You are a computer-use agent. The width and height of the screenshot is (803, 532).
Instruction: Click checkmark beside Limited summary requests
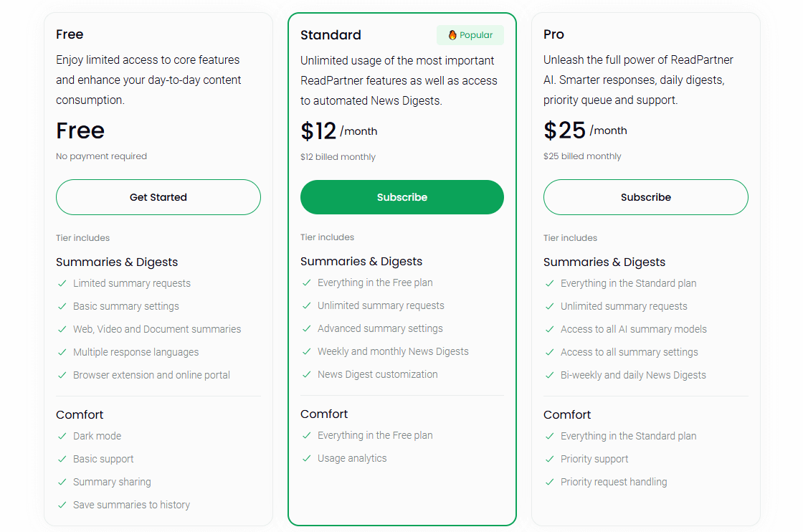pos(62,283)
